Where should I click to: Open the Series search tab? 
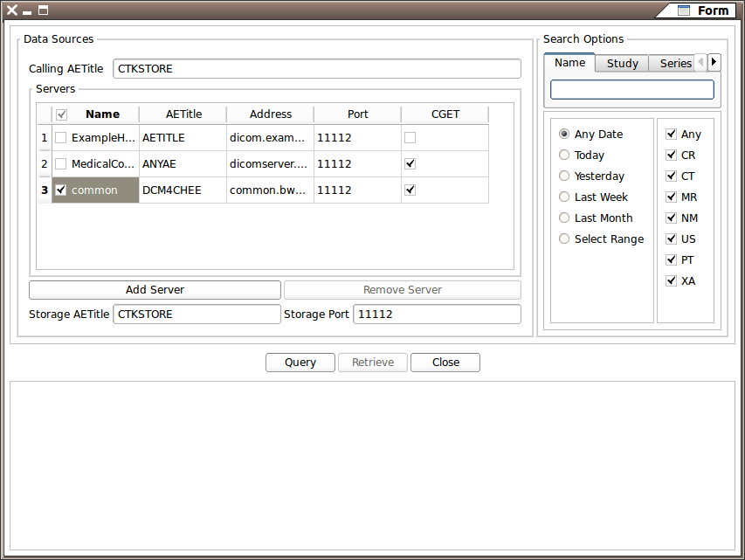674,63
